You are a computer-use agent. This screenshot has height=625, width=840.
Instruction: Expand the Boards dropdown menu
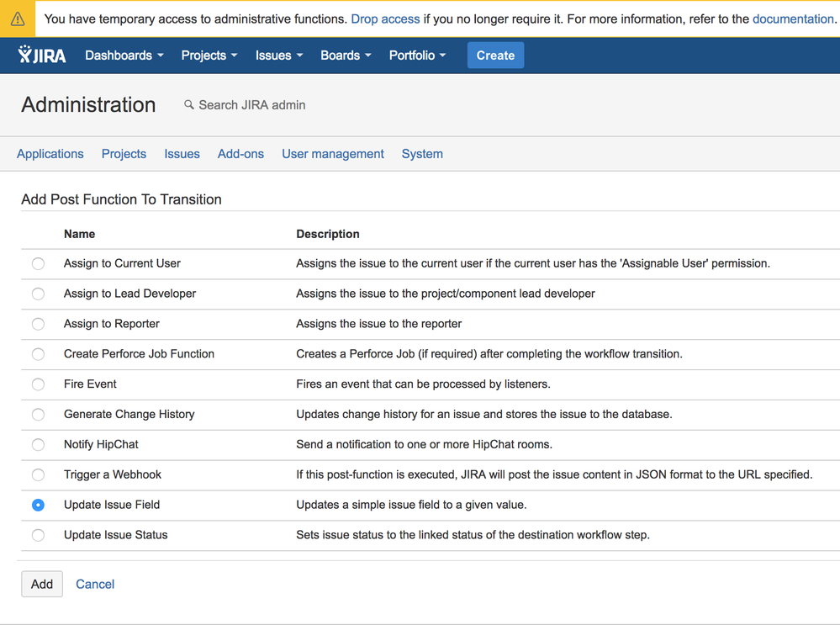click(x=346, y=56)
